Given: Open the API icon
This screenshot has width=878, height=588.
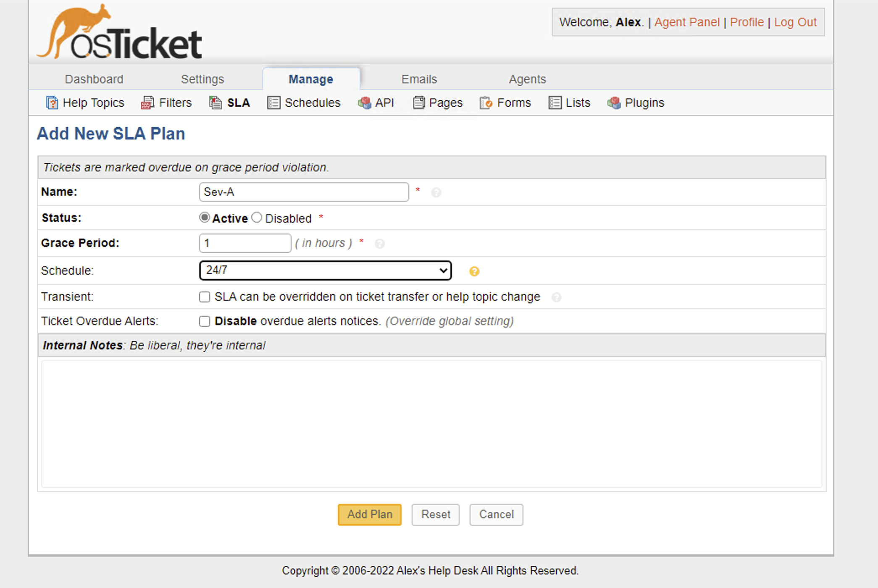Looking at the screenshot, I should (364, 102).
